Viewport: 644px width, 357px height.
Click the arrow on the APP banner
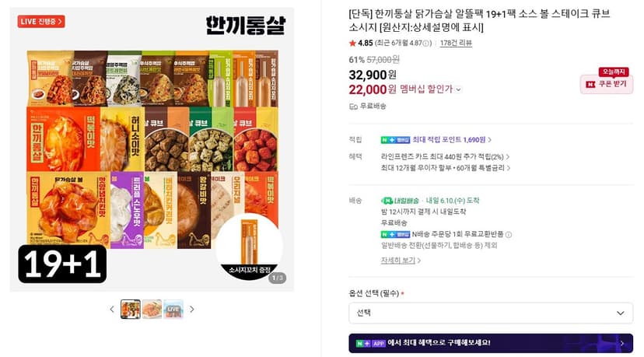[622, 343]
